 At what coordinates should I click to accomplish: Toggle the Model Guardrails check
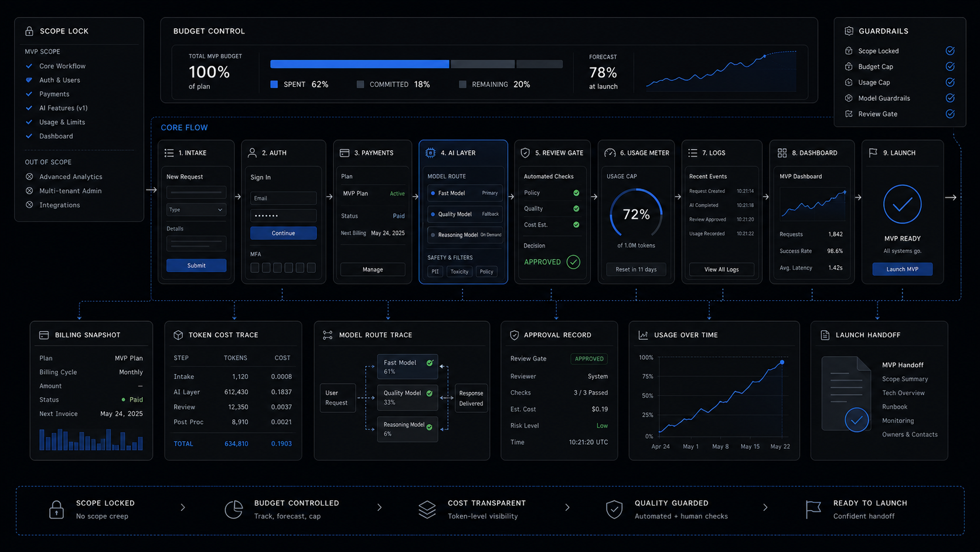coord(950,99)
